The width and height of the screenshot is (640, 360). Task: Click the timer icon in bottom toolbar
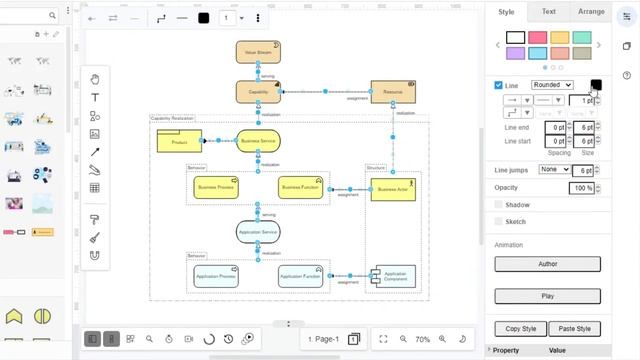pyautogui.click(x=169, y=339)
